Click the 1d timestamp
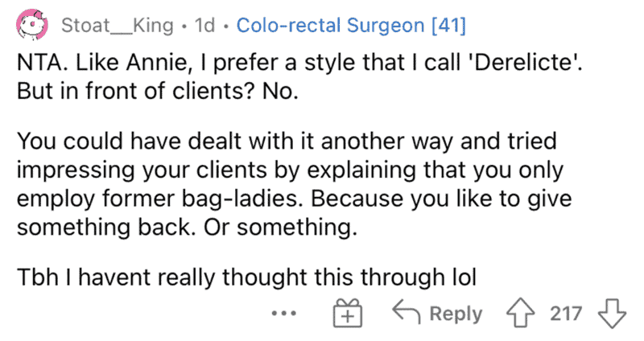This screenshot has width=644, height=341. pos(205,26)
